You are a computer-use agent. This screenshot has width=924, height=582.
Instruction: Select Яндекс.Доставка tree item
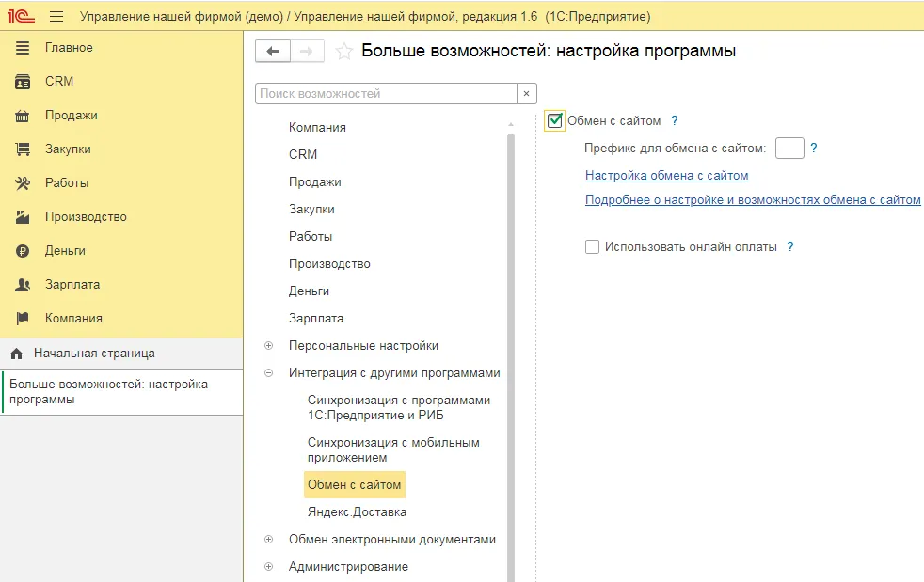(358, 511)
